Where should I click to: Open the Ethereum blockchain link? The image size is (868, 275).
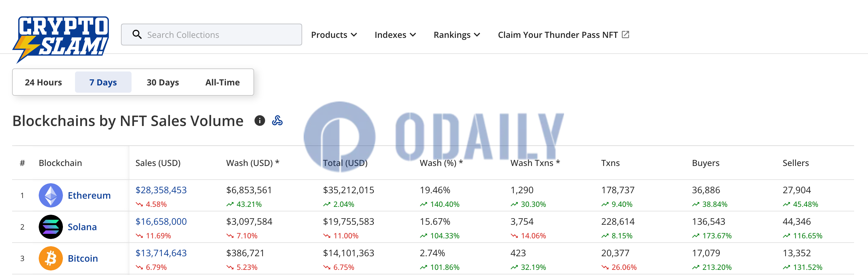coord(89,195)
